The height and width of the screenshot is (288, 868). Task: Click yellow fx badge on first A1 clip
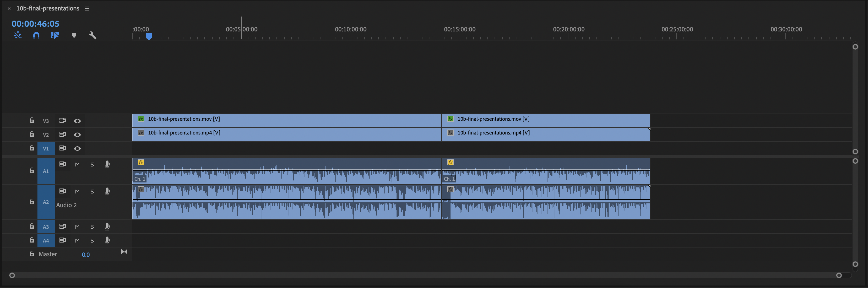coord(141,163)
